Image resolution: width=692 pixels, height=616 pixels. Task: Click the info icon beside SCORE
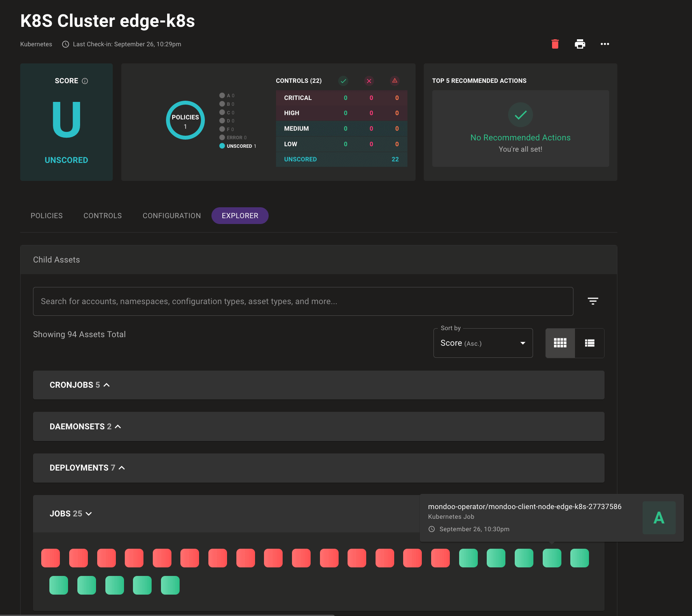pos(85,81)
